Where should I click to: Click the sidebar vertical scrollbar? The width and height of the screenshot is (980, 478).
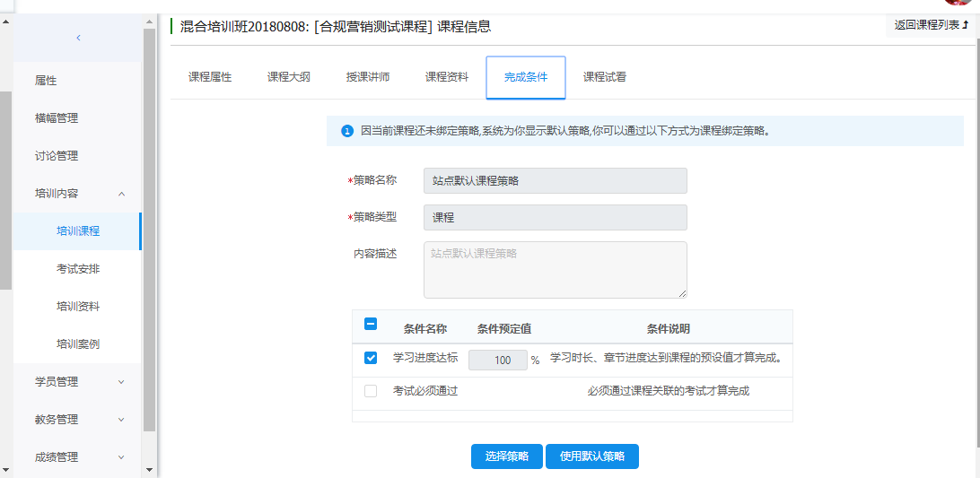(x=150, y=242)
